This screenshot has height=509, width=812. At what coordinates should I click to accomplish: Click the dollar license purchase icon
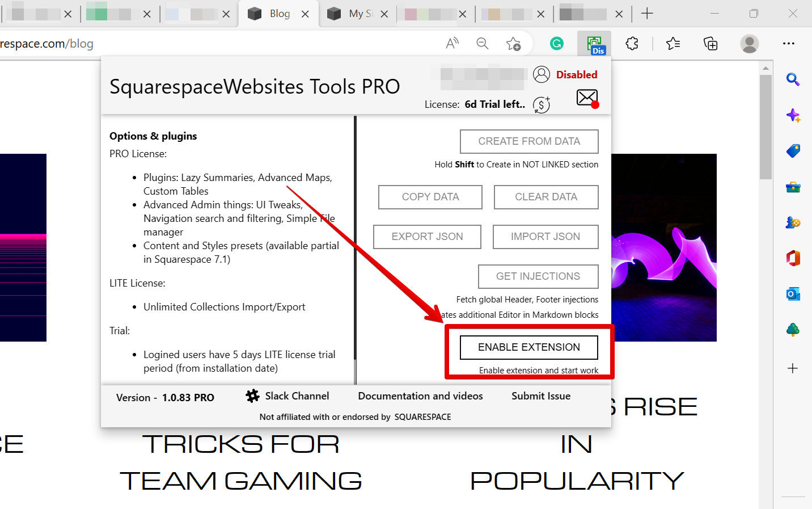click(542, 104)
